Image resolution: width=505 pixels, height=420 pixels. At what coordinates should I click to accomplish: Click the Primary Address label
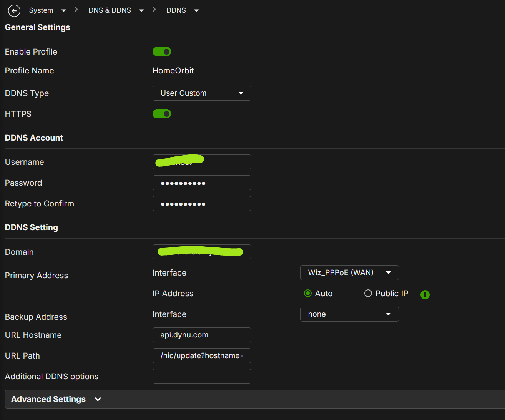[37, 276]
